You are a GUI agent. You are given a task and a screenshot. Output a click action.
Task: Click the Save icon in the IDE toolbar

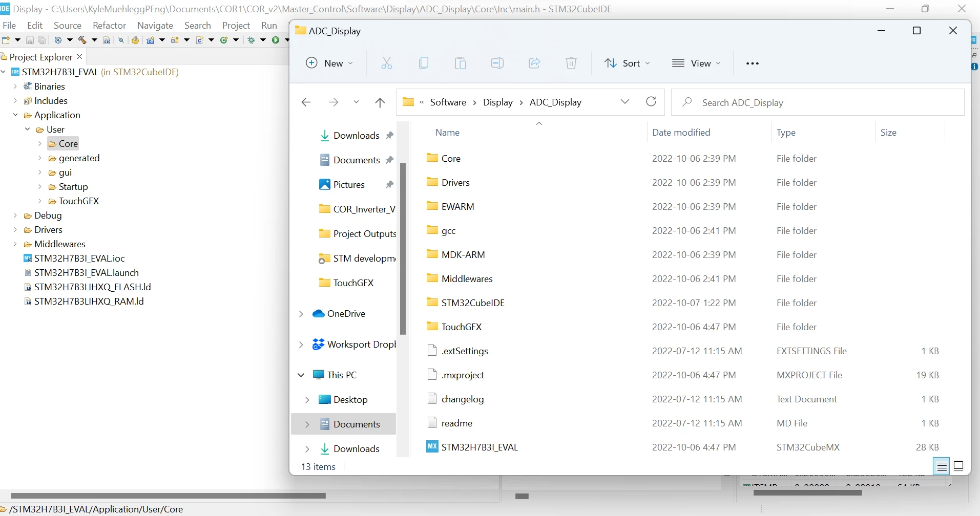click(x=30, y=40)
